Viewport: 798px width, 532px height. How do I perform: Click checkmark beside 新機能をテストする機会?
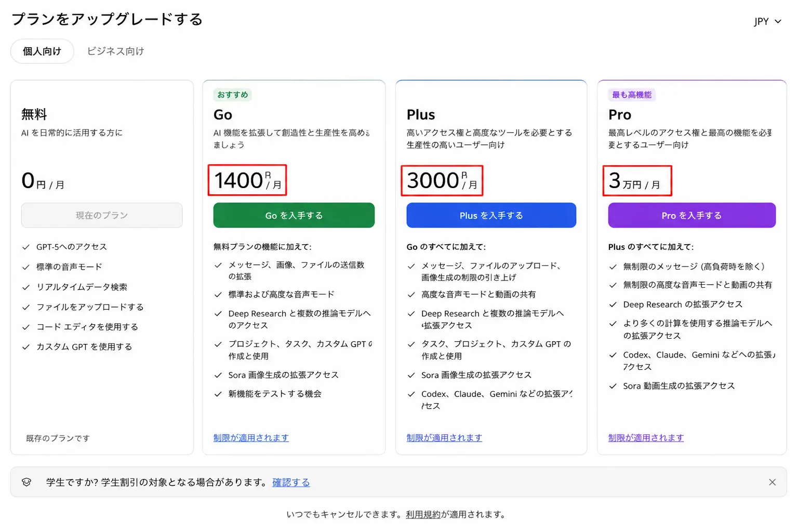[218, 394]
